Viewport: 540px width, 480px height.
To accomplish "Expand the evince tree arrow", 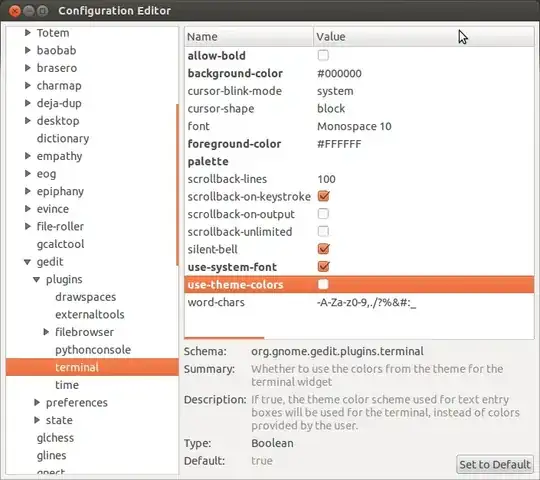I will [28, 209].
